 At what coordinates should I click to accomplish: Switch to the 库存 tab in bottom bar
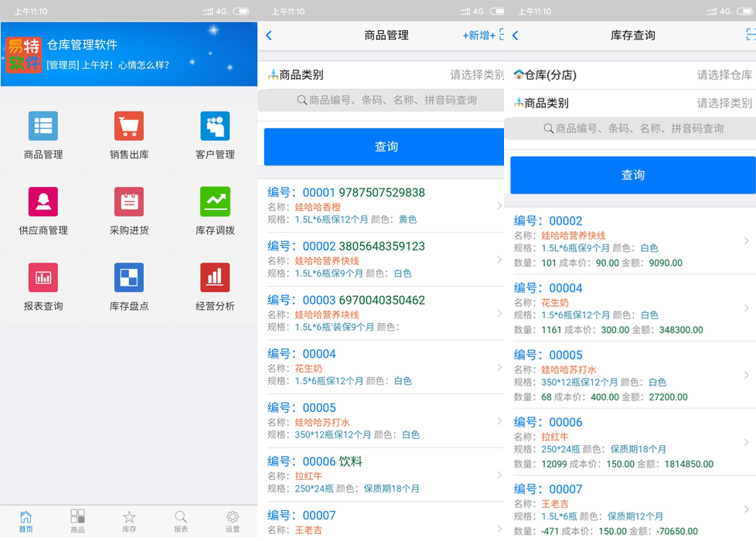tap(129, 522)
